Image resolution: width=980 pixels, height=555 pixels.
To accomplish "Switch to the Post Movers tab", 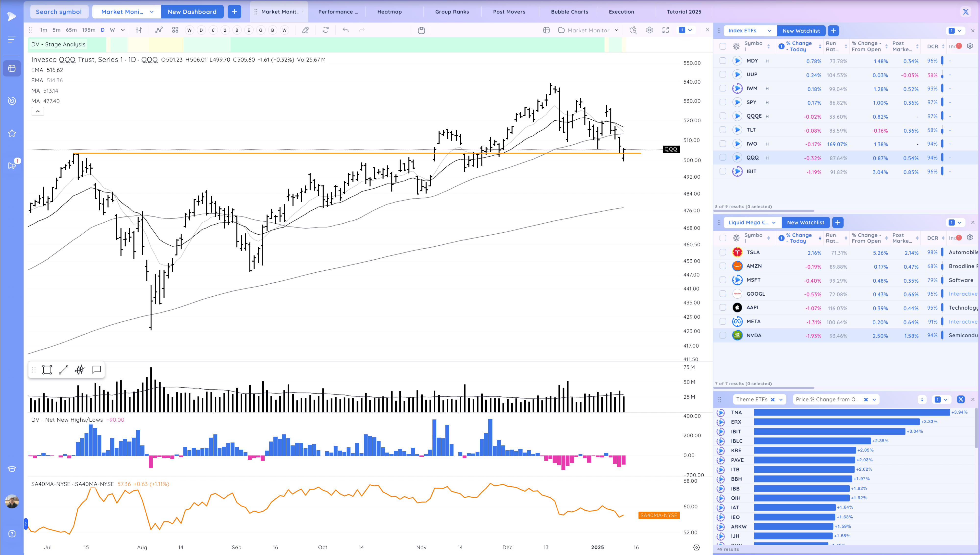I will [509, 12].
